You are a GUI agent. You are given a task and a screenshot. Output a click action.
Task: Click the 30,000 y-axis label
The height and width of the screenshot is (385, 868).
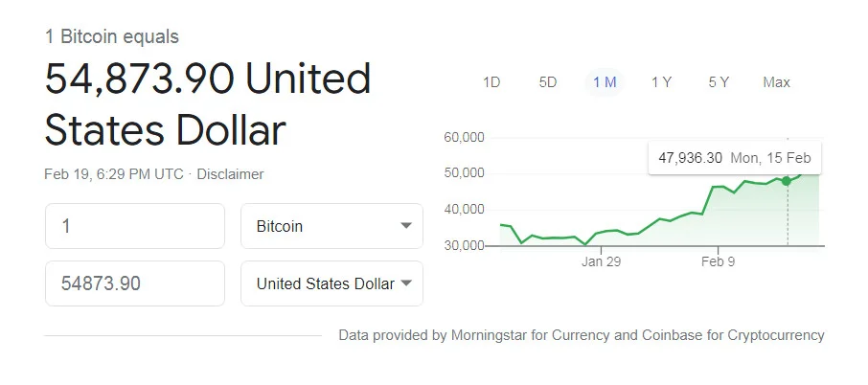pyautogui.click(x=465, y=246)
